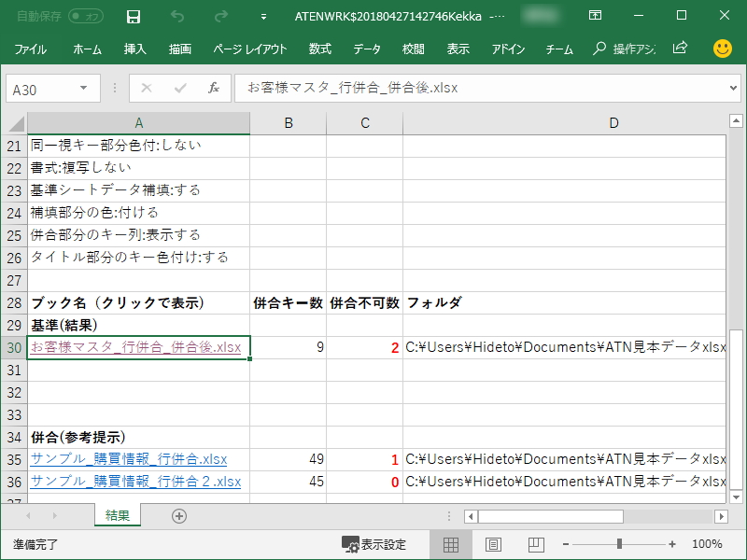This screenshot has width=747, height=560.
Task: Click the Redo icon
Action: (x=221, y=15)
